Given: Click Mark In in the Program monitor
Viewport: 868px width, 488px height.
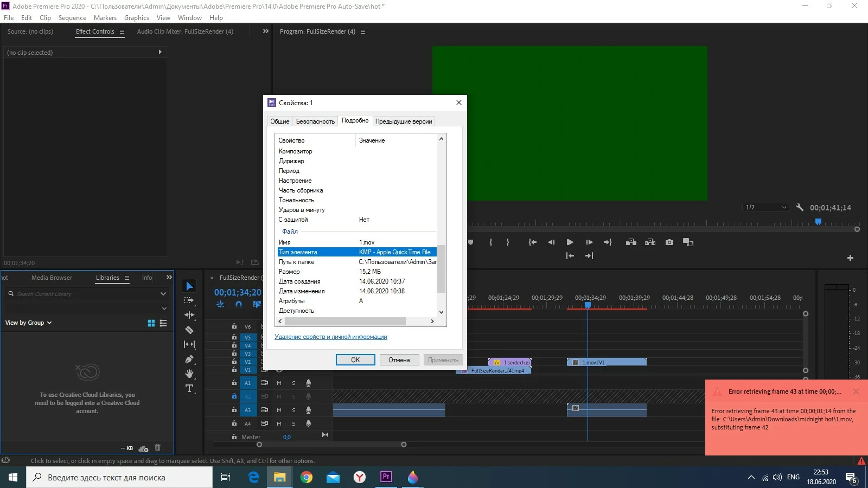Looking at the screenshot, I should point(490,242).
